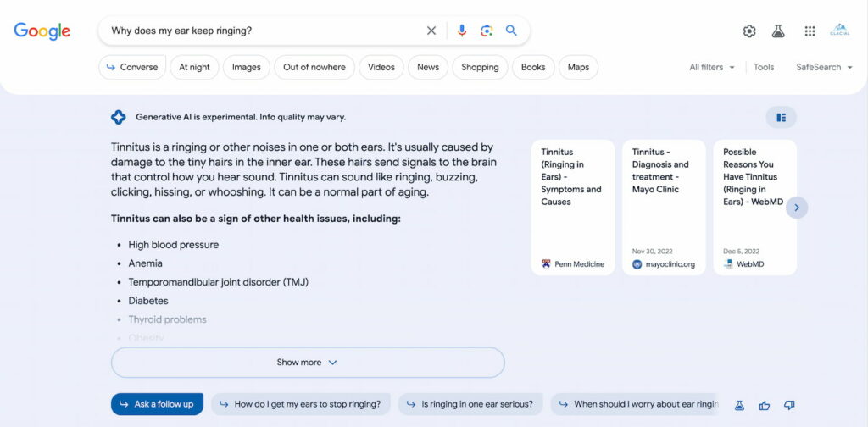Viewport: 868px width, 427px height.
Task: Open the Google apps grid icon
Action: pyautogui.click(x=810, y=31)
